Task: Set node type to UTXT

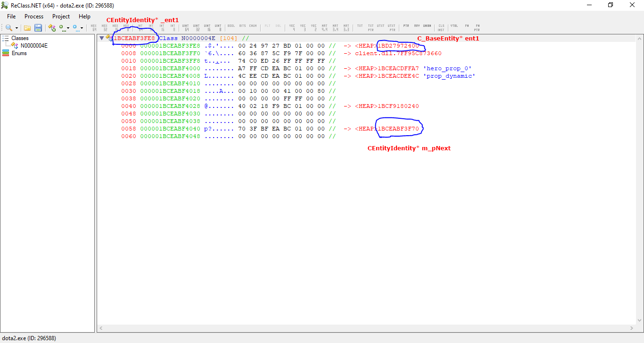Action: coord(380,26)
